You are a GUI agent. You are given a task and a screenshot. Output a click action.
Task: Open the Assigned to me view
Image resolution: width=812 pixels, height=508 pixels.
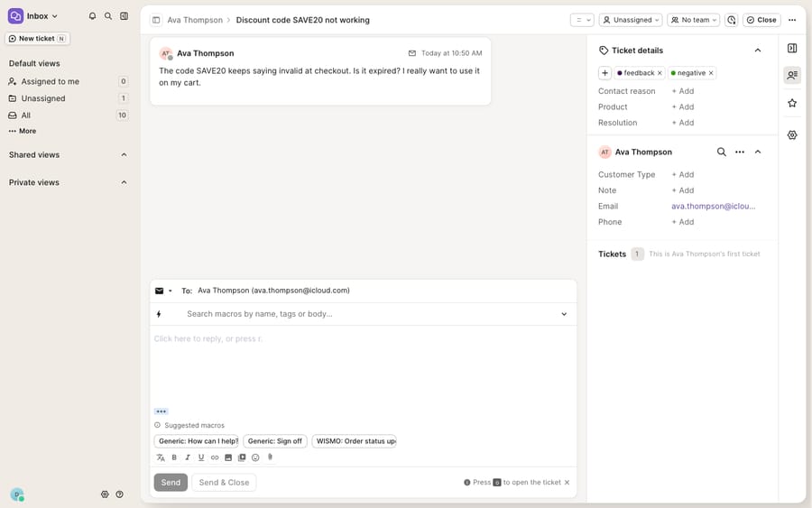coord(68,81)
